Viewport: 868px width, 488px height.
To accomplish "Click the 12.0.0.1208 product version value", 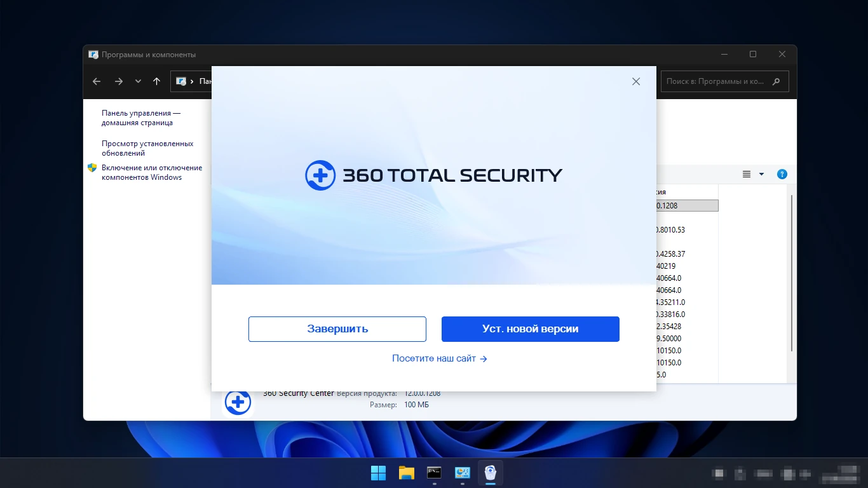I will click(x=422, y=393).
